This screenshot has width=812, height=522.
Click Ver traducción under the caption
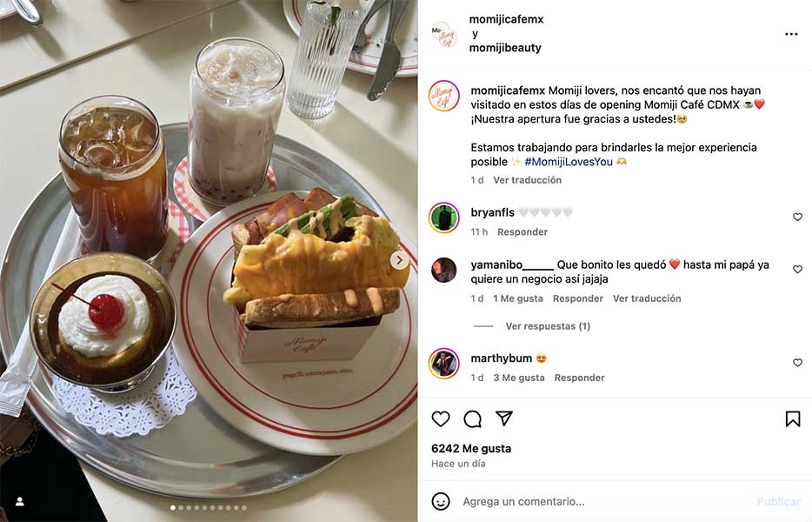527,180
